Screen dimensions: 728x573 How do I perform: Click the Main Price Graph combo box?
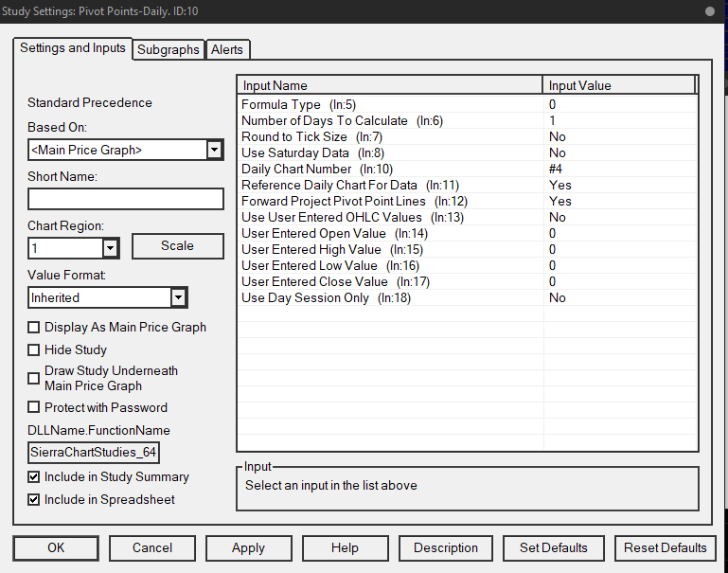click(x=126, y=150)
